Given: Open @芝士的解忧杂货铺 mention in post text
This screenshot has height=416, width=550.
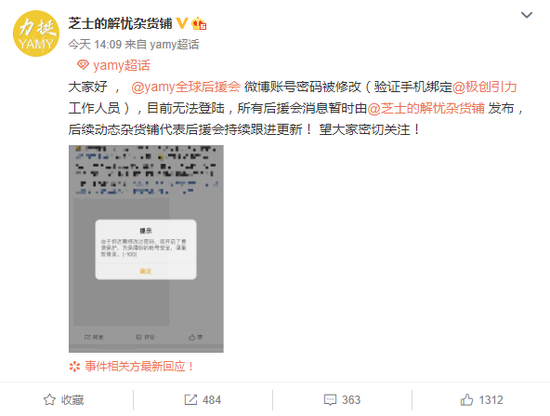Looking at the screenshot, I should (x=426, y=108).
